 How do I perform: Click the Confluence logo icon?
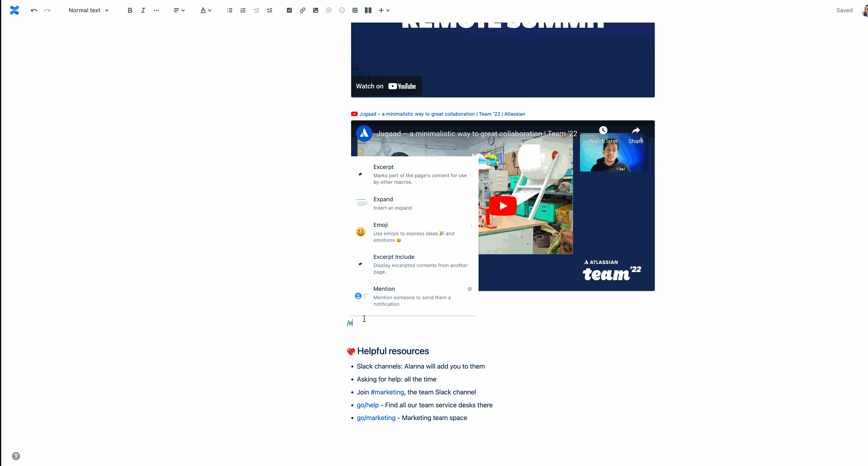[x=14, y=10]
